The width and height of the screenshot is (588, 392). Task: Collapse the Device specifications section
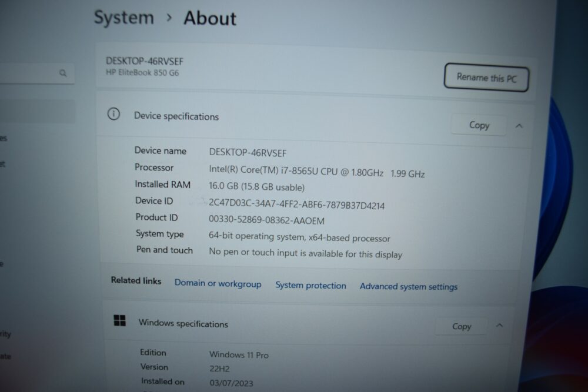tap(519, 126)
